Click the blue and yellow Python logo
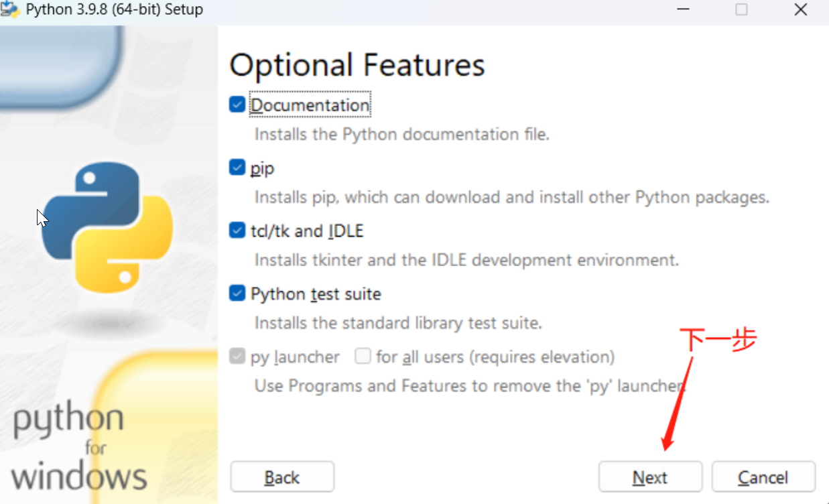The height and width of the screenshot is (504, 829). [107, 228]
